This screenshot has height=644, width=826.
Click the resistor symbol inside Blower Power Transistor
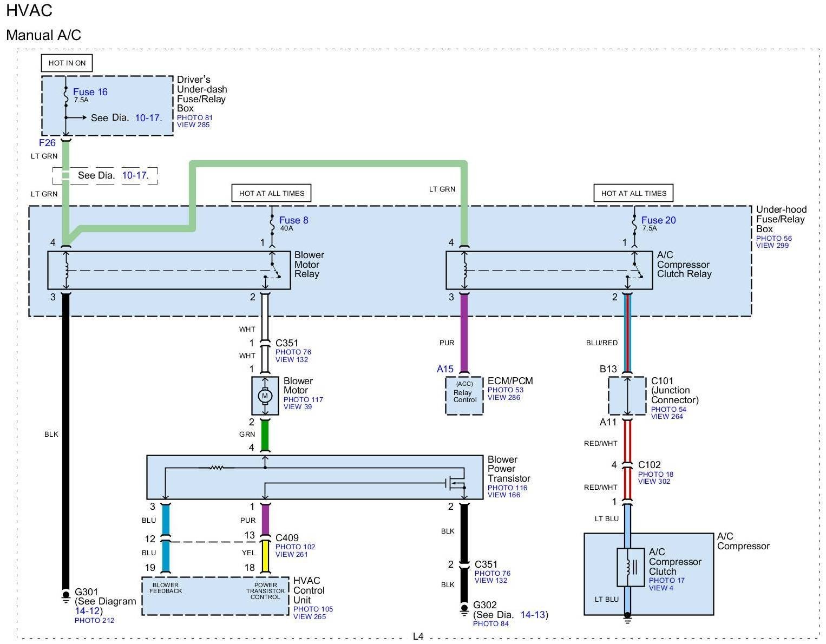coord(217,467)
